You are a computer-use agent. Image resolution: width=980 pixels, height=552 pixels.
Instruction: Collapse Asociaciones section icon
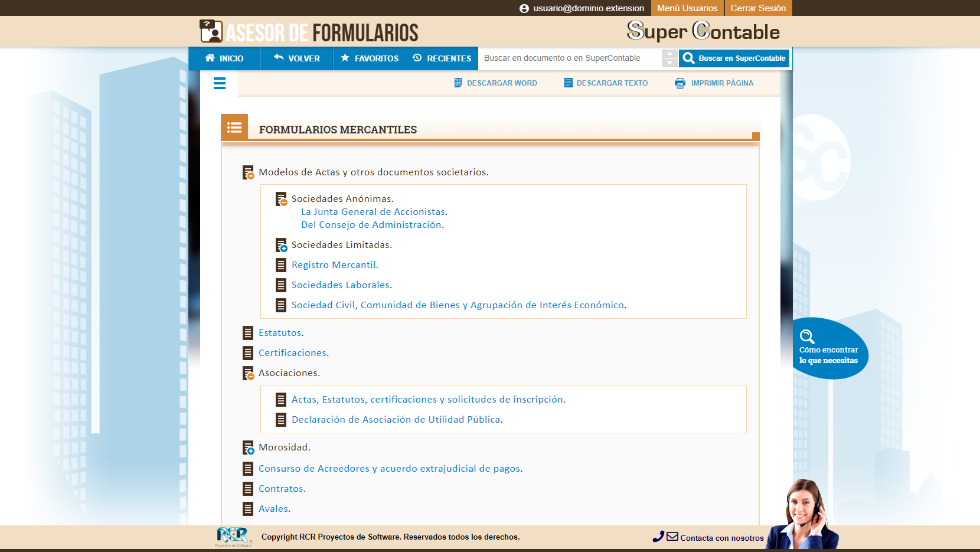tap(249, 373)
